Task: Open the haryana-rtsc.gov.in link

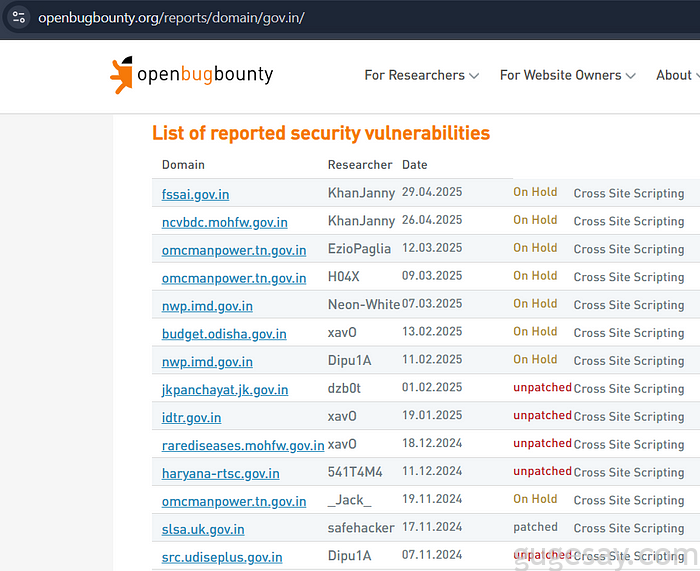Action: point(221,473)
